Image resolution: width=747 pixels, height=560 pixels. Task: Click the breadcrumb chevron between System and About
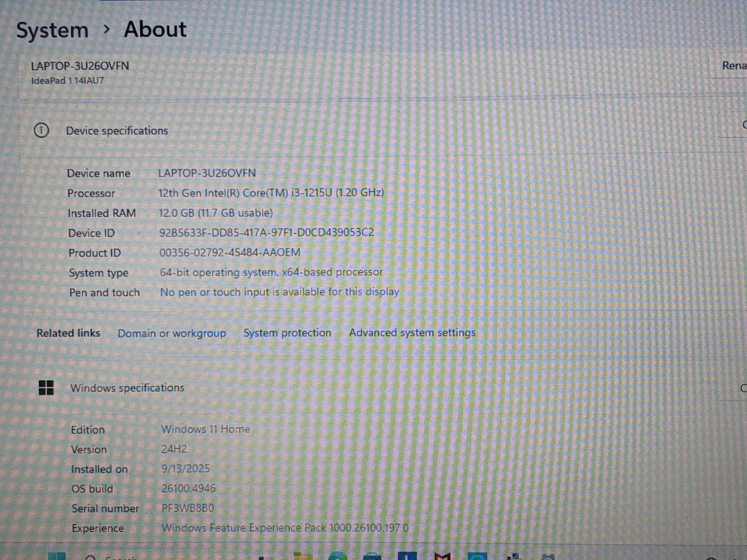point(106,30)
